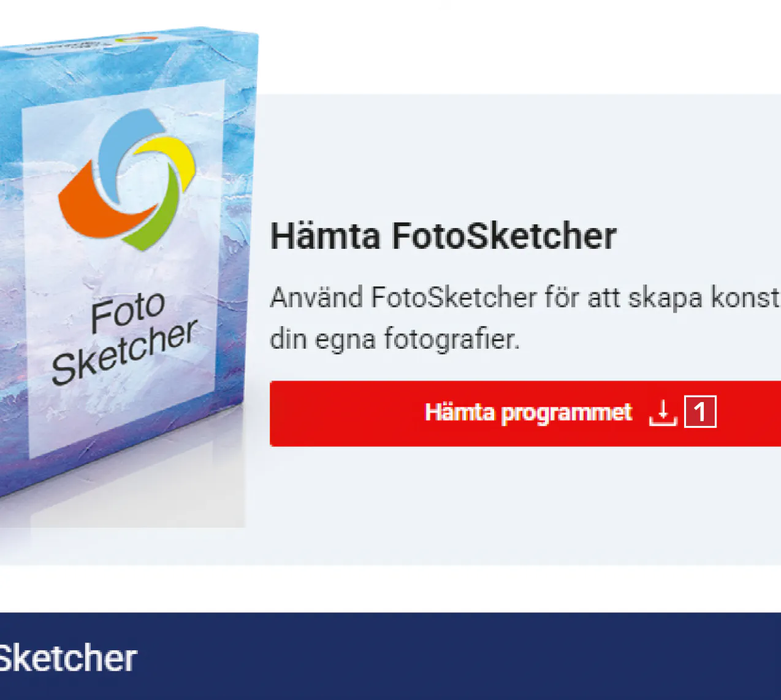Image resolution: width=781 pixels, height=700 pixels.
Task: Click the empty dark blue banner area
Action: tap(460, 656)
